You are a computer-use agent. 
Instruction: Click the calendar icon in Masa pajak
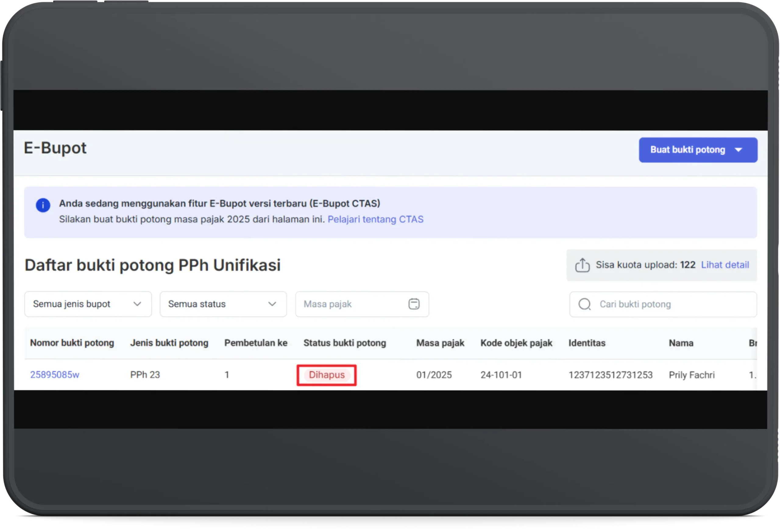(414, 304)
